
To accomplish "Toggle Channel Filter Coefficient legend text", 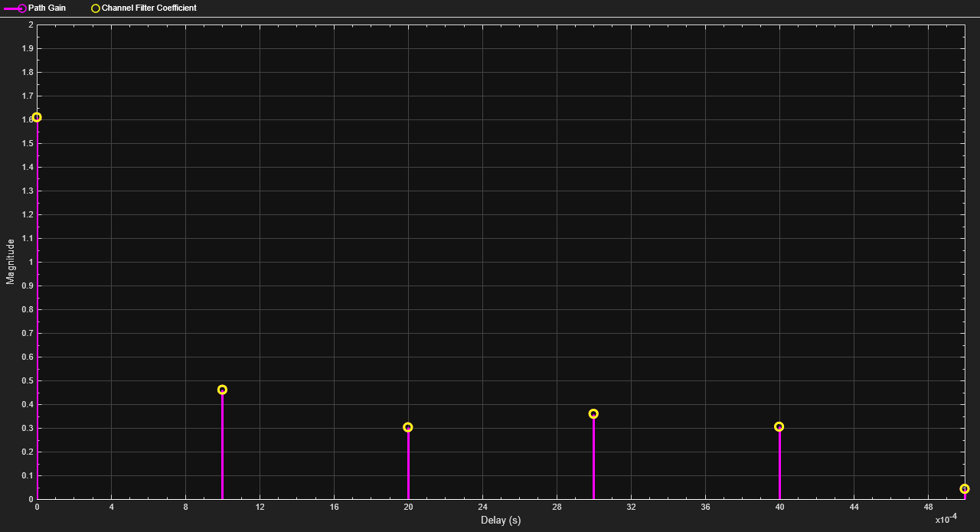I will click(149, 8).
